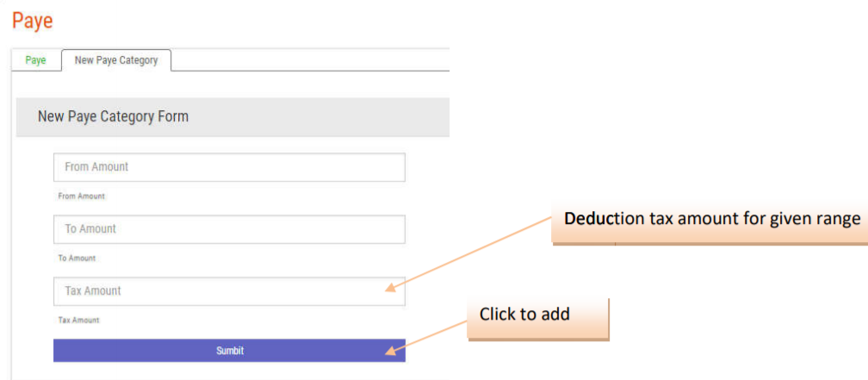Click the small Tax Amount helper label
The image size is (868, 380).
(78, 321)
